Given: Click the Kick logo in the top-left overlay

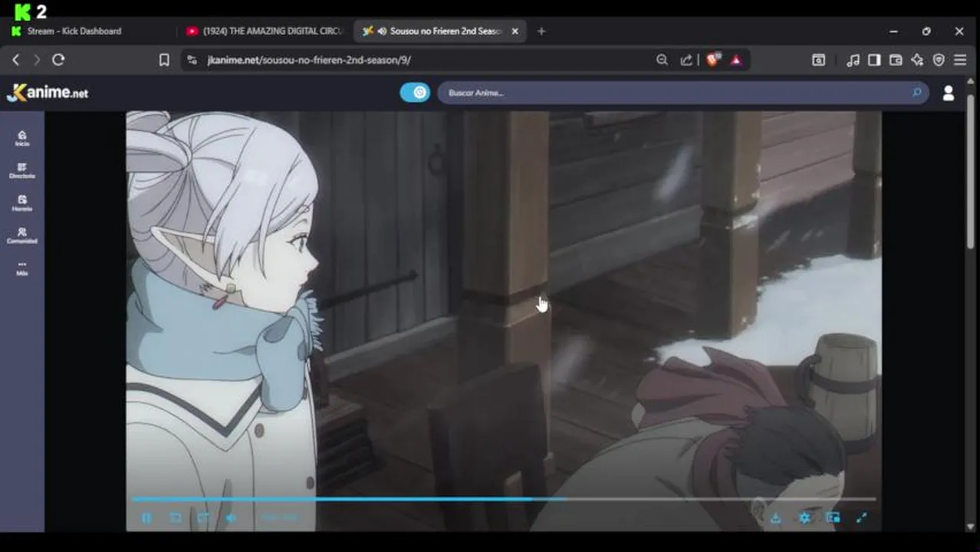Looking at the screenshot, I should tap(22, 12).
